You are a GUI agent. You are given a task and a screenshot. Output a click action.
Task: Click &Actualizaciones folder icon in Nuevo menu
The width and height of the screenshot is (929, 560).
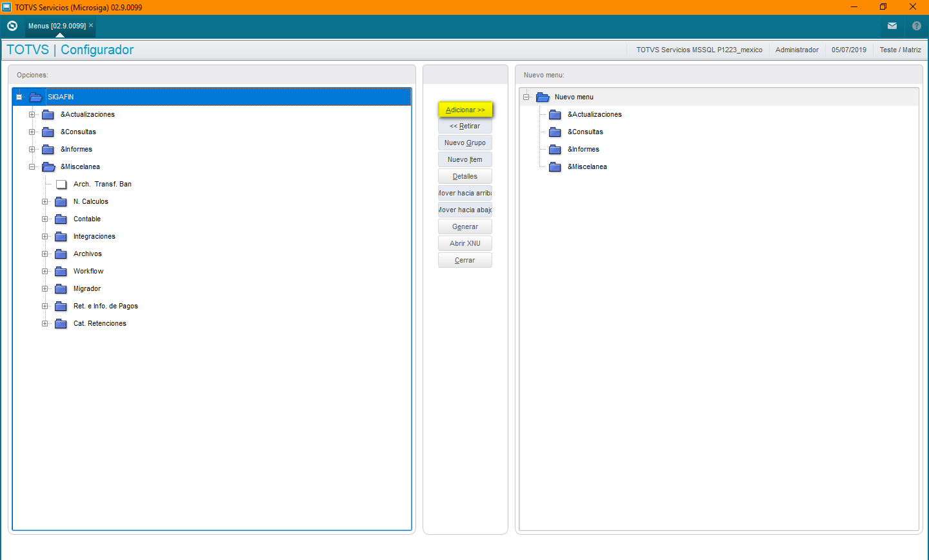[x=555, y=114]
